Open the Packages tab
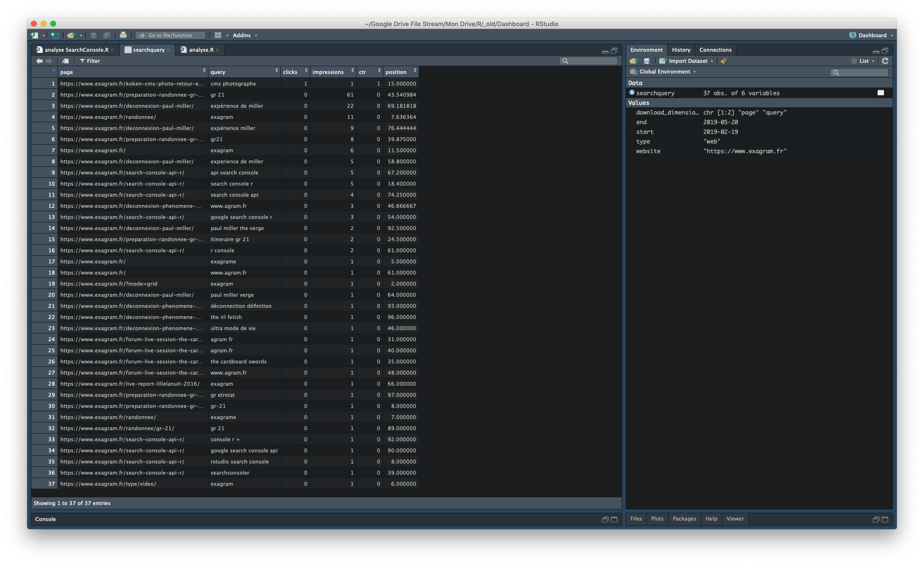Image resolution: width=924 pixels, height=565 pixels. [684, 519]
